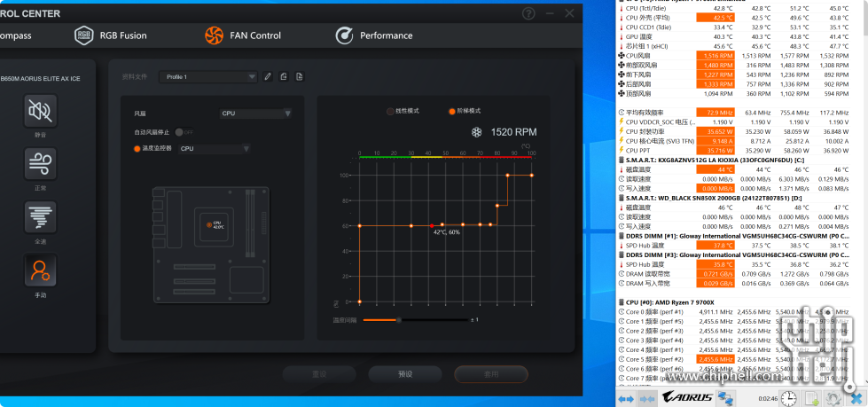Click the RGB Fusion chip icon
The image size is (868, 407).
pos(83,35)
